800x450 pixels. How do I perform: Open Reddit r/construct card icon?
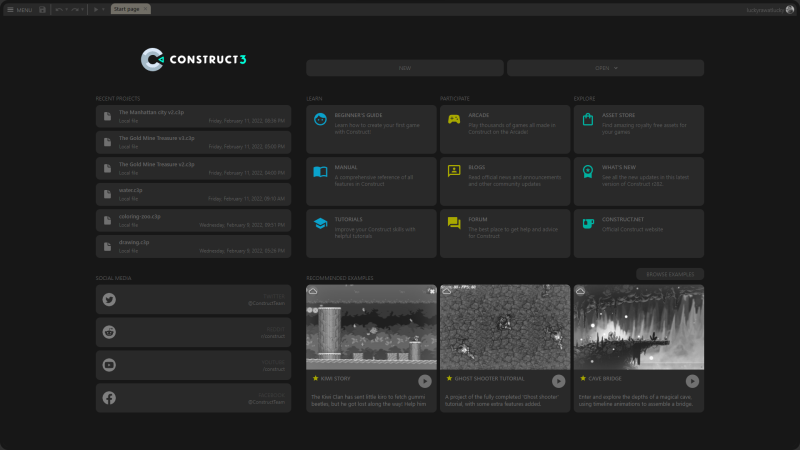pos(109,332)
